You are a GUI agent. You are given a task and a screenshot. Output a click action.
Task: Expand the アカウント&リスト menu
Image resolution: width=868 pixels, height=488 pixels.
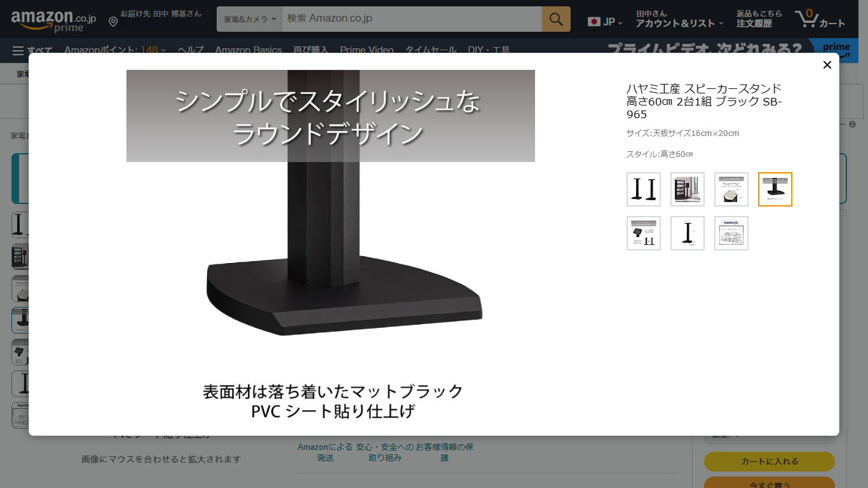click(x=679, y=19)
